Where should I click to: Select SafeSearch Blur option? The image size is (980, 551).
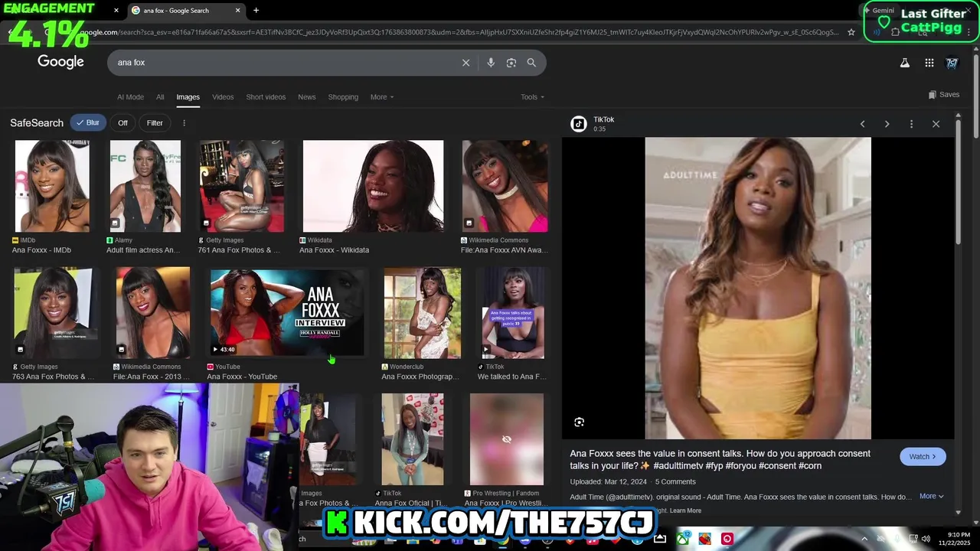(x=88, y=122)
